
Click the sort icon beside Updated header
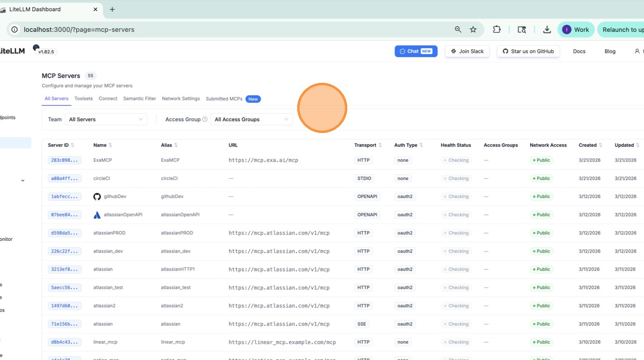coord(637,145)
